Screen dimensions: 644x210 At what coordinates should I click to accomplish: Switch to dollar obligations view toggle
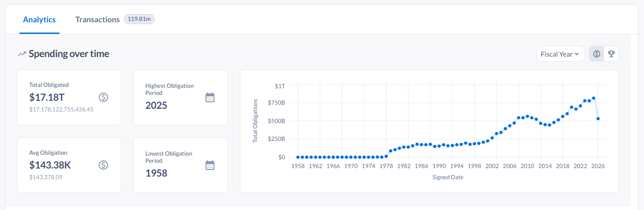pyautogui.click(x=596, y=54)
